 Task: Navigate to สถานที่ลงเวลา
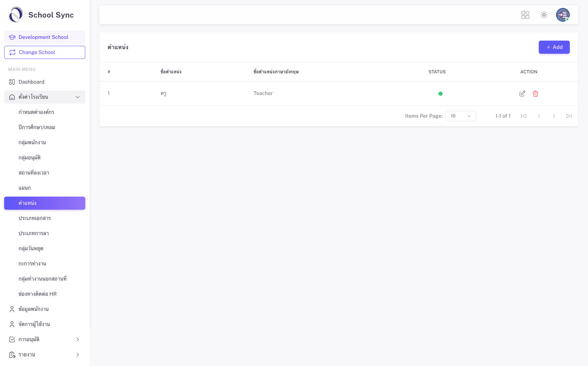45,173
